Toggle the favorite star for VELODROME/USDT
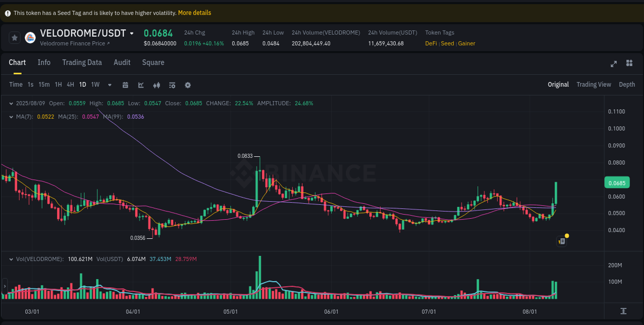Screen dimensions: 644x325 [x=14, y=37]
